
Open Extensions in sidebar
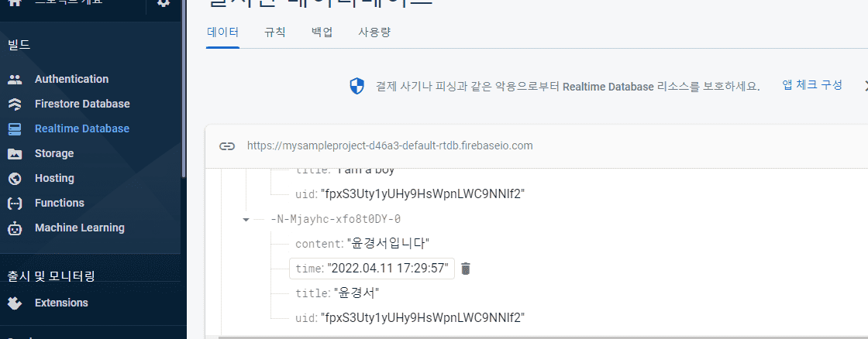[61, 303]
